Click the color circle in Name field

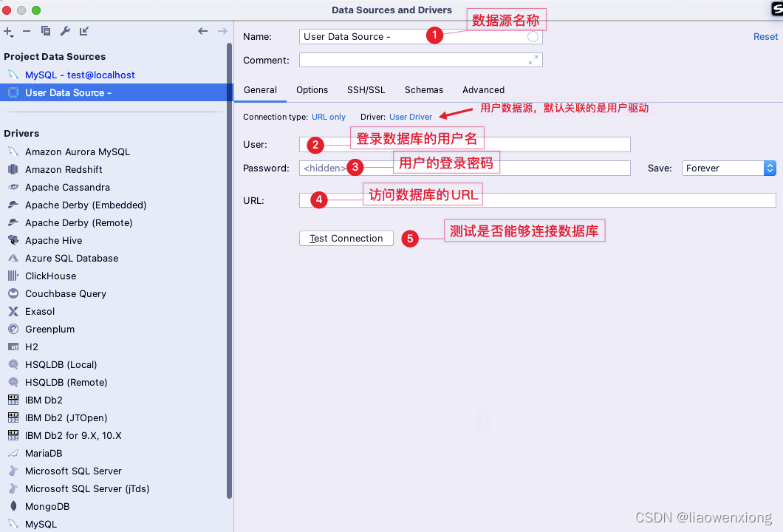point(533,36)
